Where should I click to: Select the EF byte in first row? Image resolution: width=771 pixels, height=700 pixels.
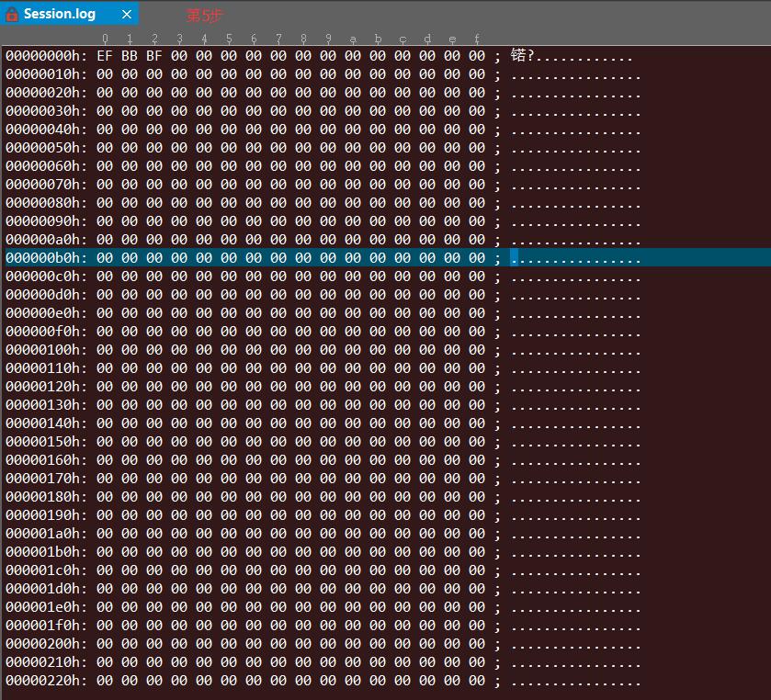[x=105, y=55]
